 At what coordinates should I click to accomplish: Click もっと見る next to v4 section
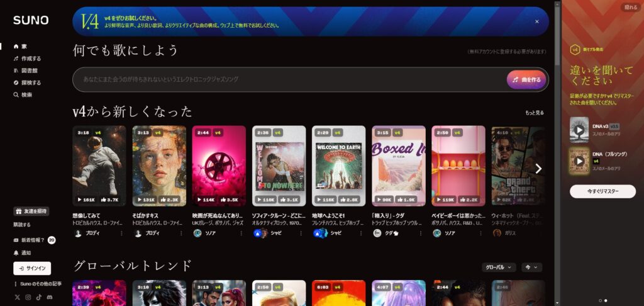click(535, 112)
